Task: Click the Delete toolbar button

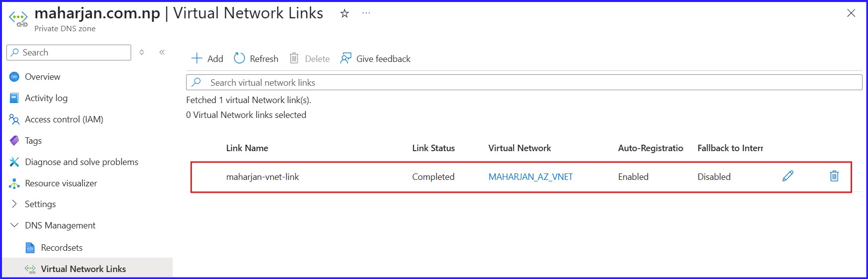Action: pos(309,58)
